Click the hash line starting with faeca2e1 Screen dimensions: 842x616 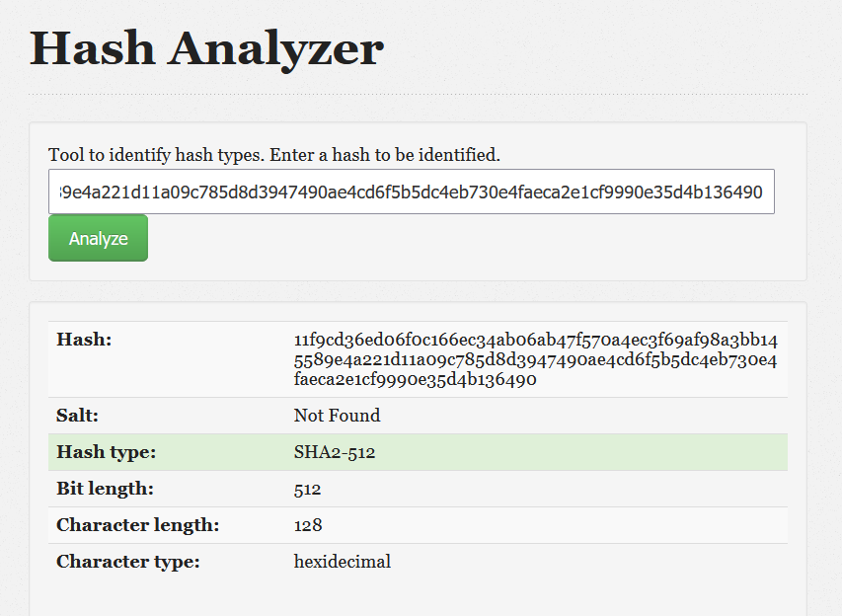point(415,379)
